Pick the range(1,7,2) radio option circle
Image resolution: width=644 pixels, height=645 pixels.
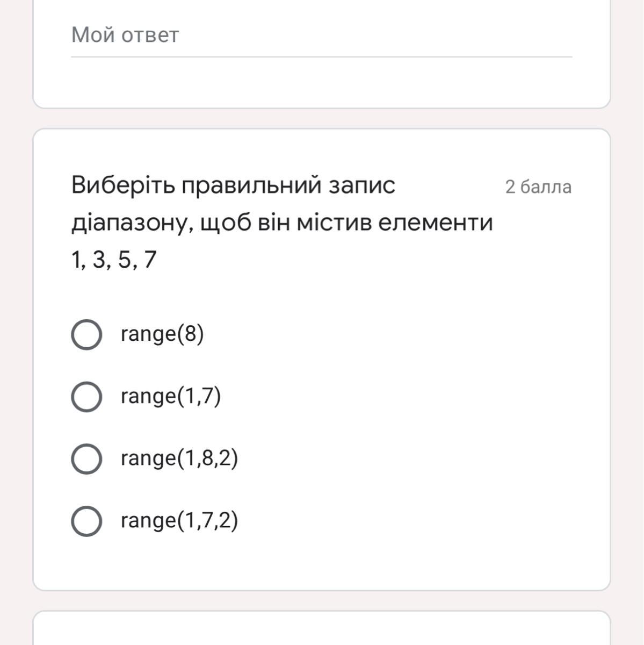click(x=86, y=521)
